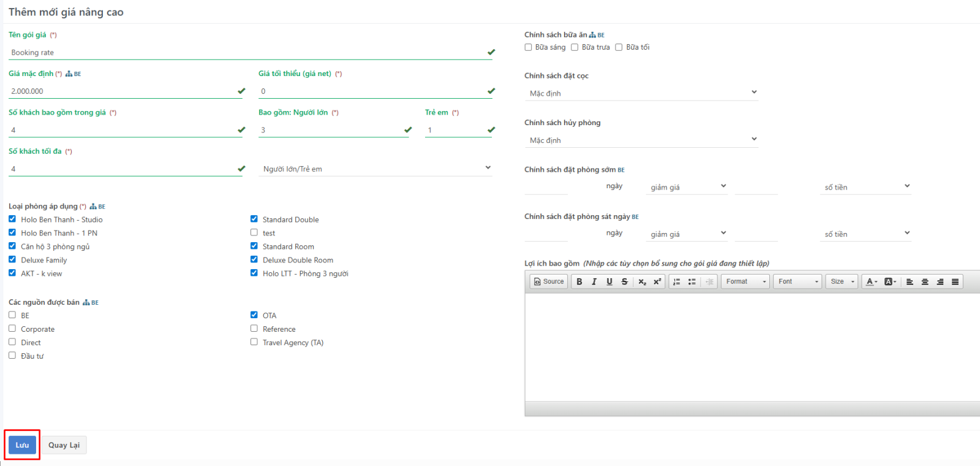Open the Size dropdown in the editor toolbar

(842, 281)
